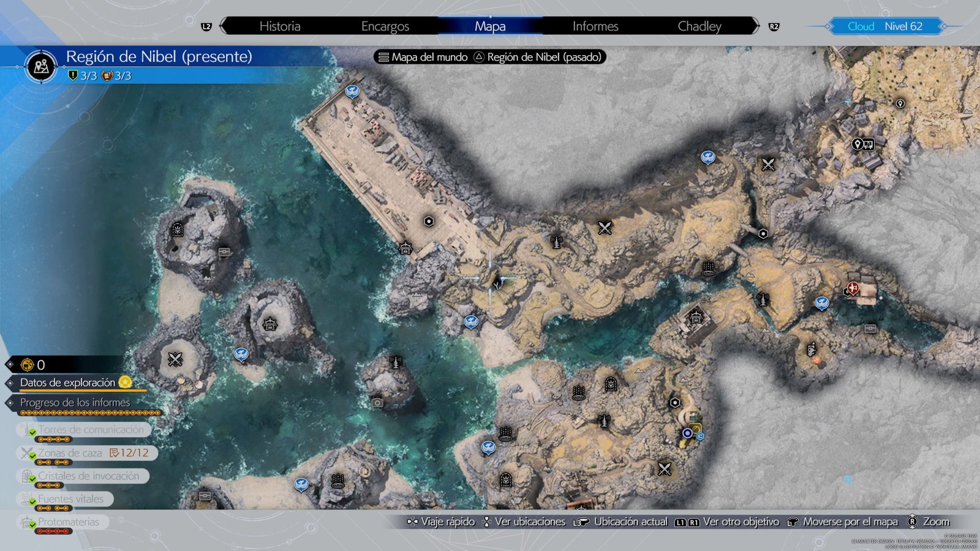Select the Datos de exploración entry

(67, 383)
